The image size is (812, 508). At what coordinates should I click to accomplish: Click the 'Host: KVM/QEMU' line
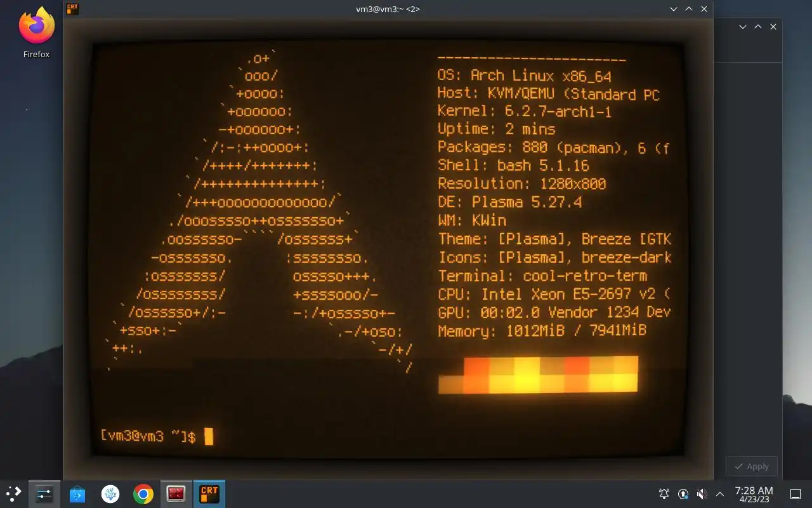[549, 94]
